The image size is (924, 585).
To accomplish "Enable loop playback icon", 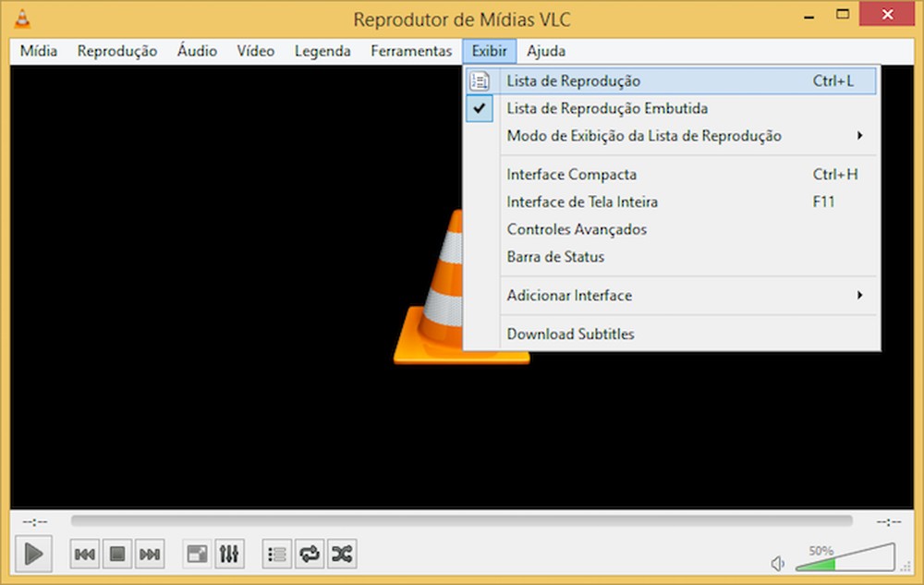I will pyautogui.click(x=309, y=554).
